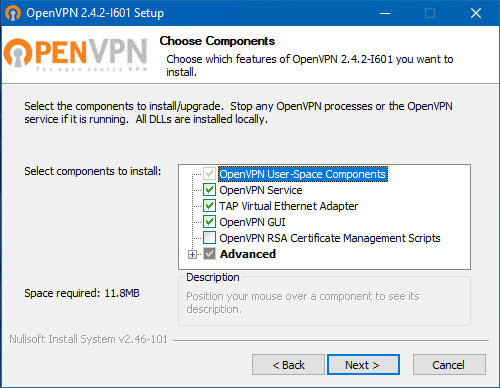The height and width of the screenshot is (388, 500).
Task: Toggle the OpenVPN User-Space Components checkbox
Action: coord(209,174)
